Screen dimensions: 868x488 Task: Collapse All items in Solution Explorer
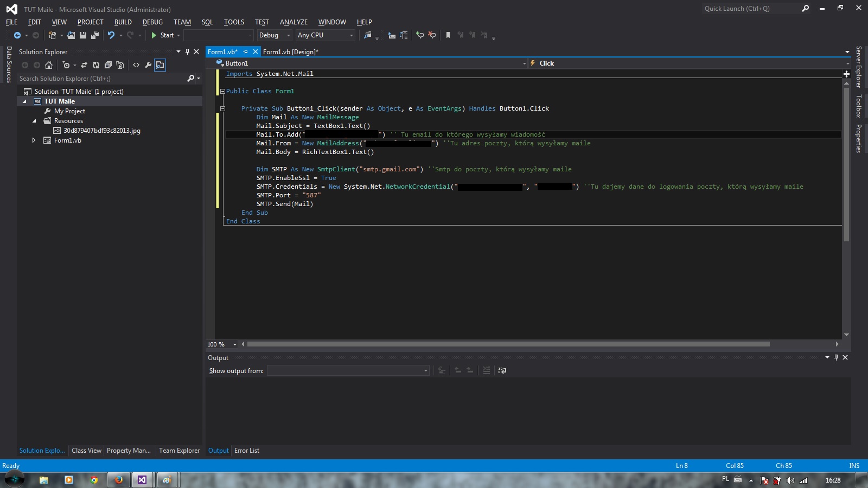point(108,65)
